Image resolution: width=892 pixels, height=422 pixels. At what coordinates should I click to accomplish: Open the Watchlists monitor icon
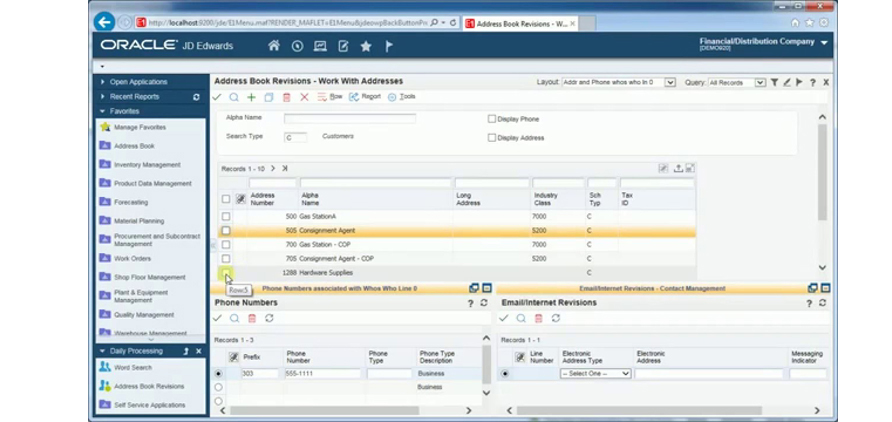point(320,46)
